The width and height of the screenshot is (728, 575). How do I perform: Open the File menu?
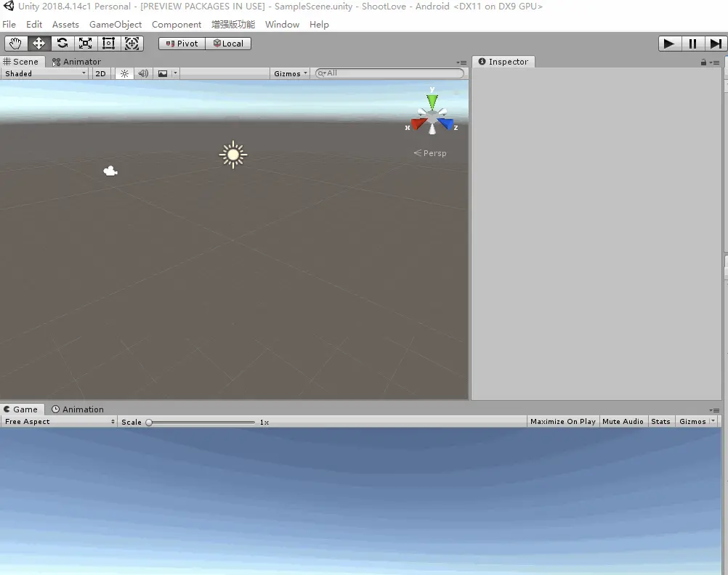[x=9, y=24]
